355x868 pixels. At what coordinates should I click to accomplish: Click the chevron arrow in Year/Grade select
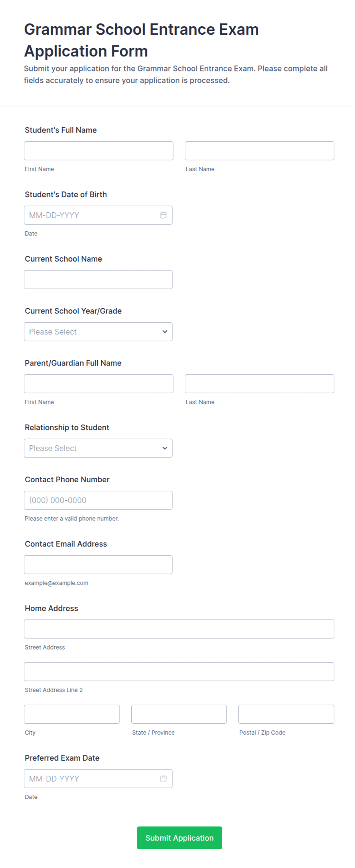click(165, 331)
